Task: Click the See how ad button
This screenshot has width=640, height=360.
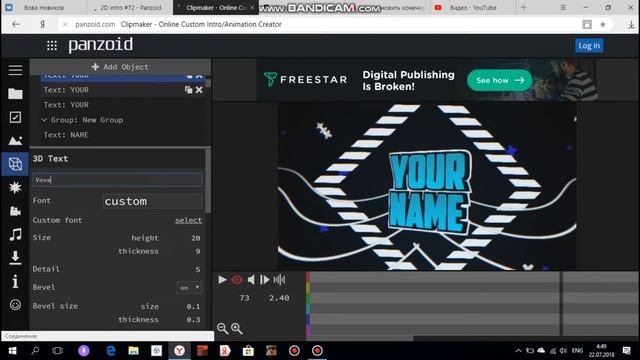Action: click(500, 80)
